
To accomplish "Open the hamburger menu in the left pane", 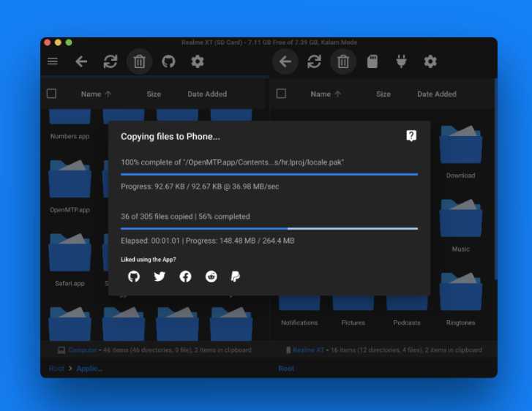I will click(53, 61).
